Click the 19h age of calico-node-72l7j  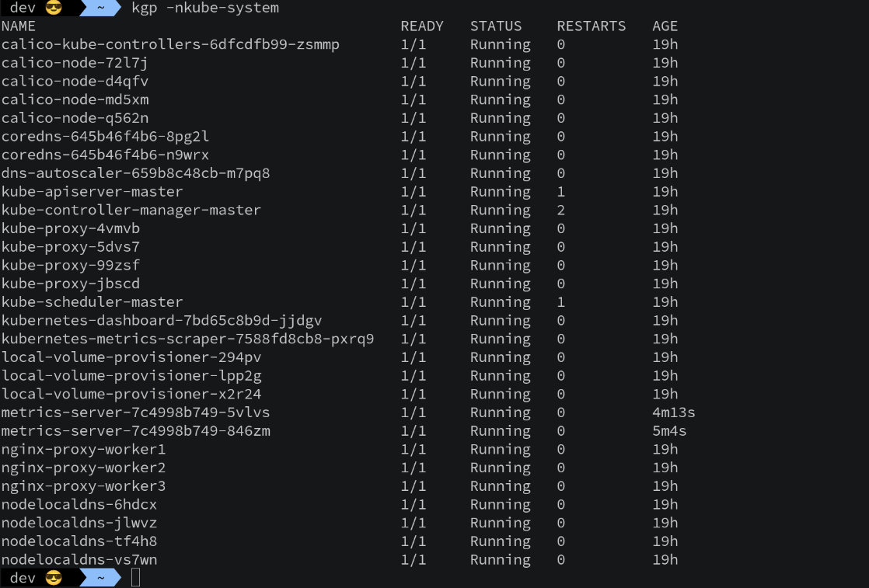click(x=665, y=63)
